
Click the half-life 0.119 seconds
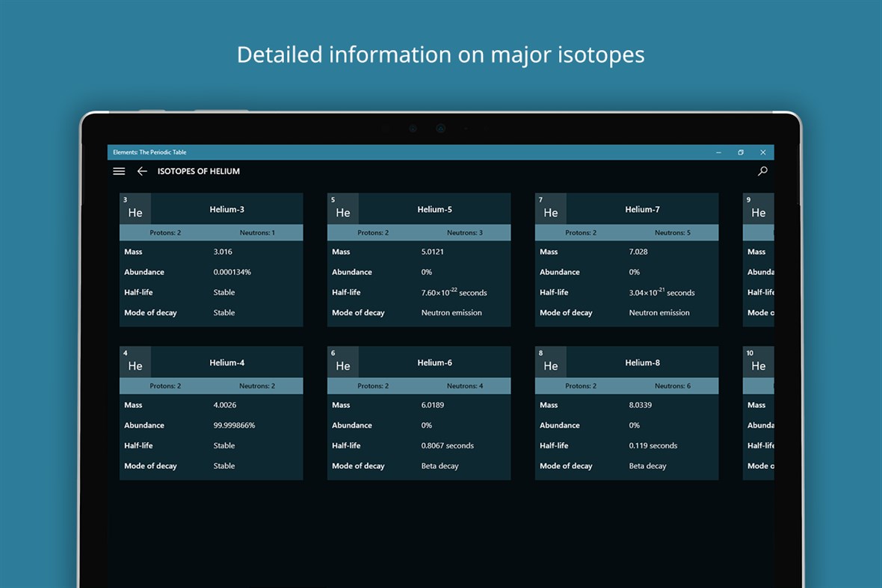tap(653, 446)
